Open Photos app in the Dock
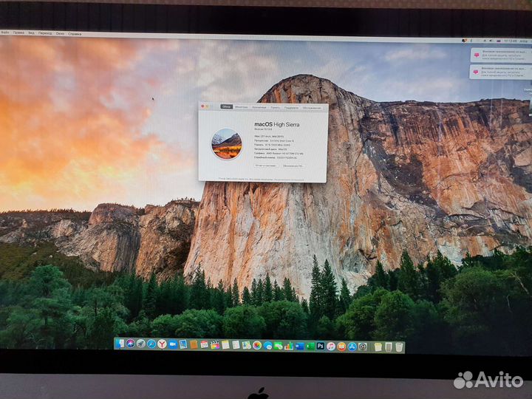 click(x=257, y=345)
